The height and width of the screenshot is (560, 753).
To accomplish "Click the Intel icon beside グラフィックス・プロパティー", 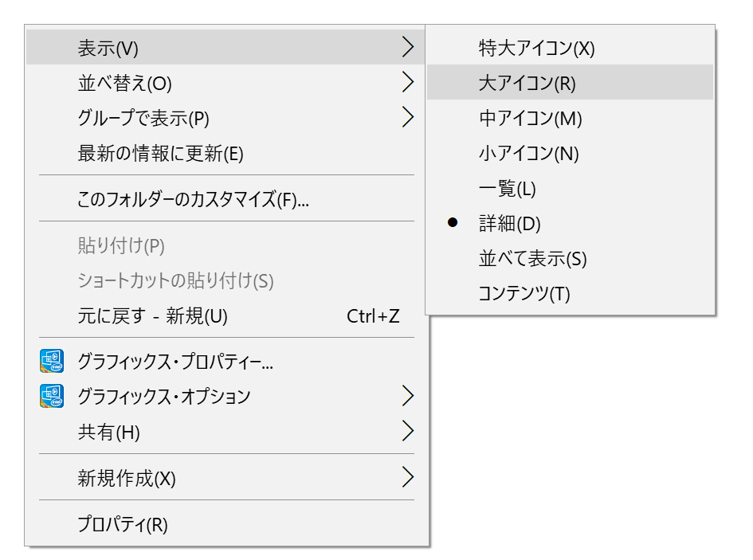I will (51, 361).
